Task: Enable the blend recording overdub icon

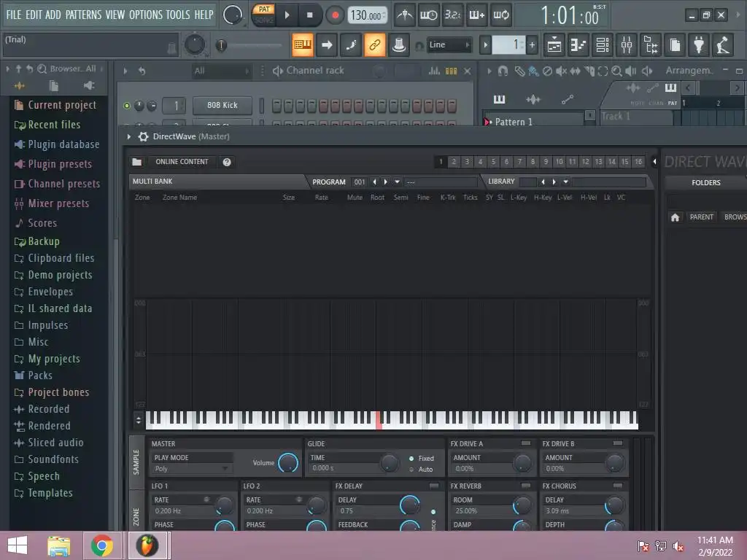Action: pyautogui.click(x=477, y=15)
